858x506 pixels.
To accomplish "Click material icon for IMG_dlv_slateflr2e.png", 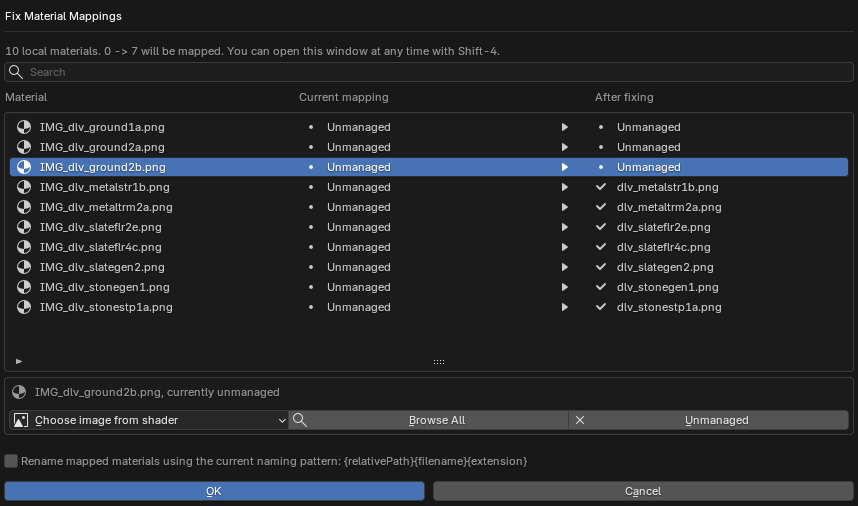I will tap(24, 227).
